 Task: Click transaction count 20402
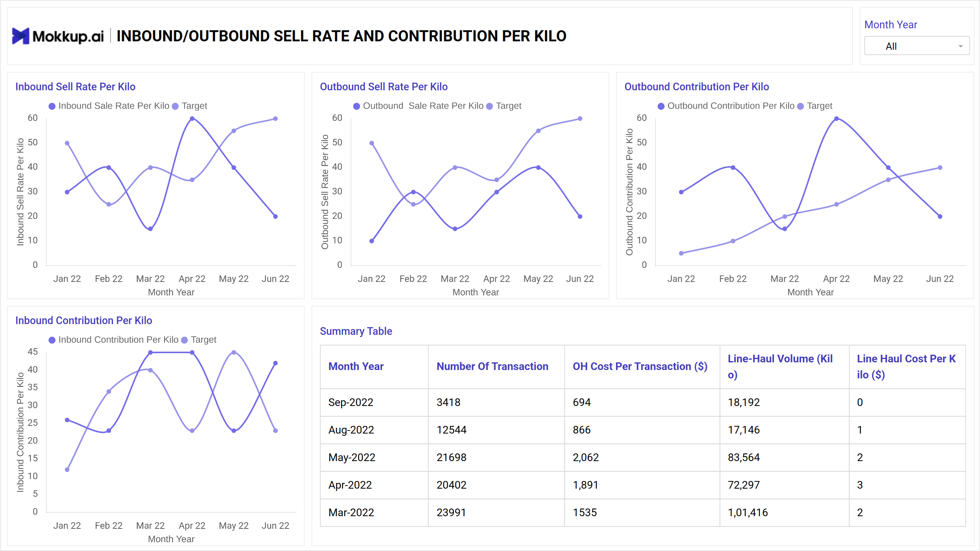pyautogui.click(x=452, y=485)
